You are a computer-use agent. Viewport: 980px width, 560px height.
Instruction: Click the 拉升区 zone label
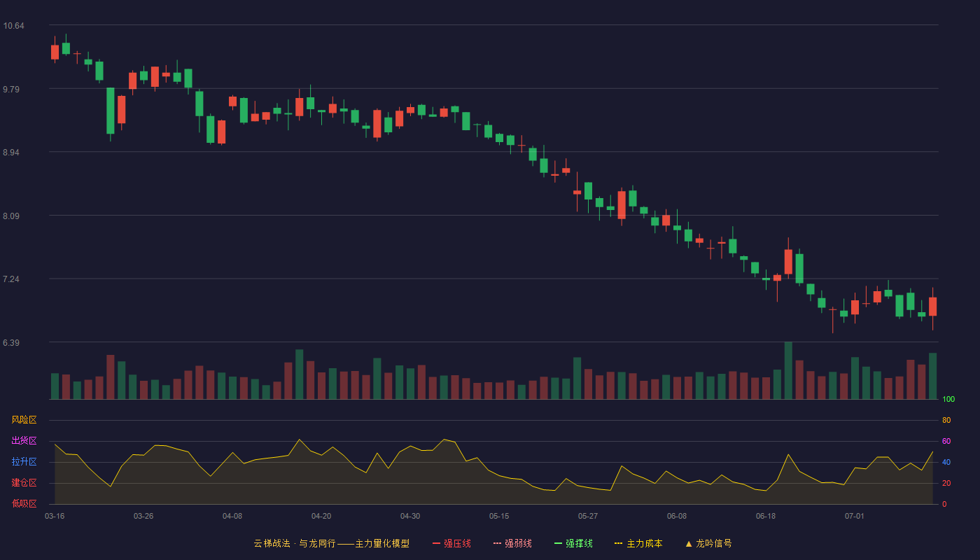click(24, 462)
